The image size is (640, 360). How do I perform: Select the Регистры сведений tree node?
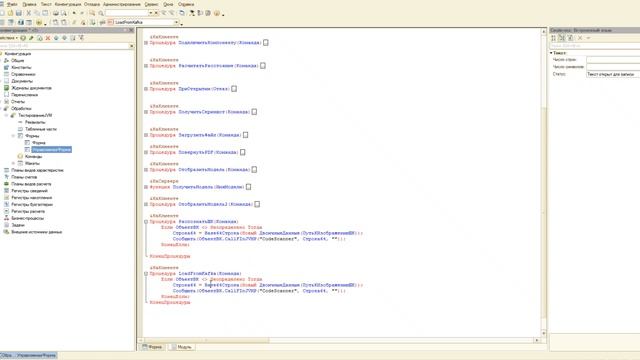[x=29, y=191]
